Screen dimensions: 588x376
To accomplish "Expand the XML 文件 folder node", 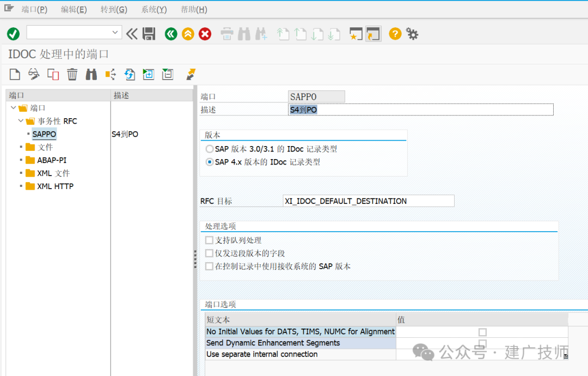I will click(x=21, y=173).
